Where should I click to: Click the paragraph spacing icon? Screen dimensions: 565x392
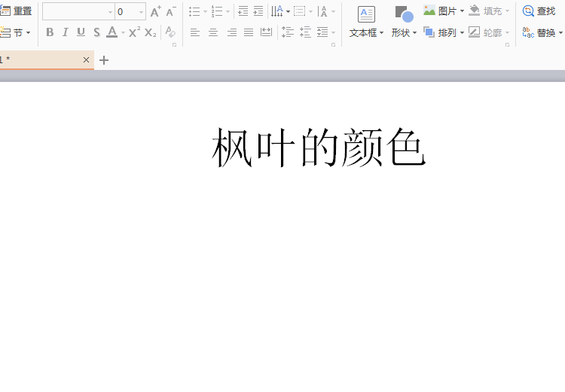click(305, 32)
